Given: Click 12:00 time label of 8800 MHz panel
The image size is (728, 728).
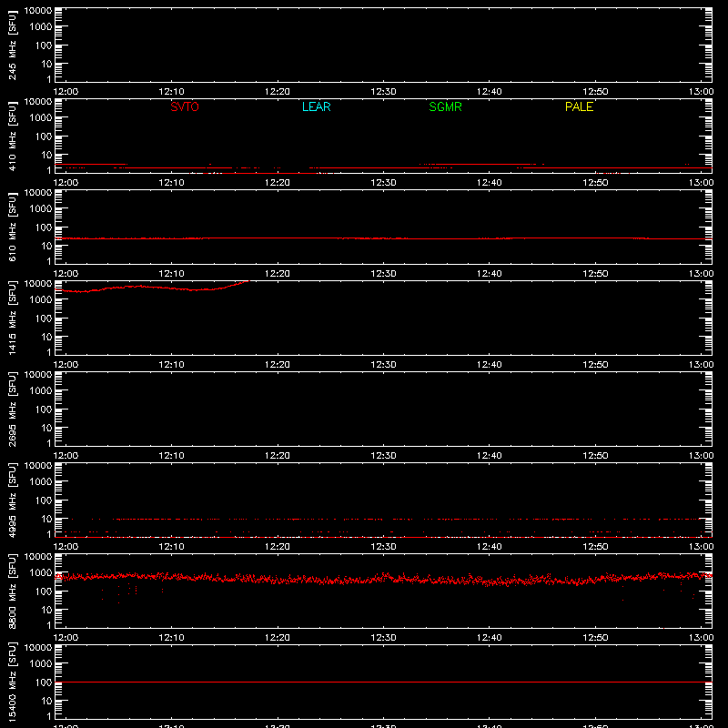Looking at the screenshot, I should click(66, 638).
